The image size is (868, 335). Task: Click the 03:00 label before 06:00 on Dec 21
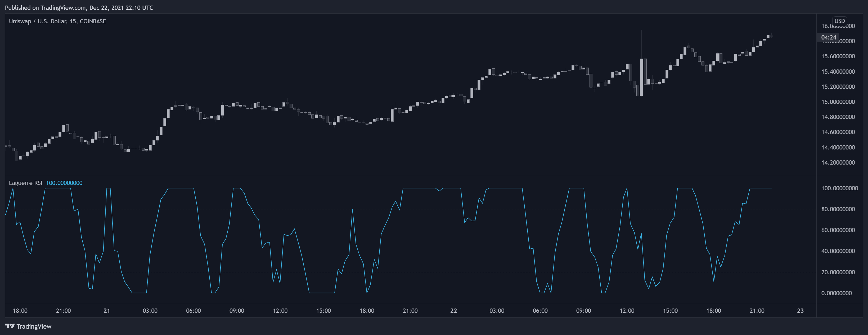click(150, 310)
